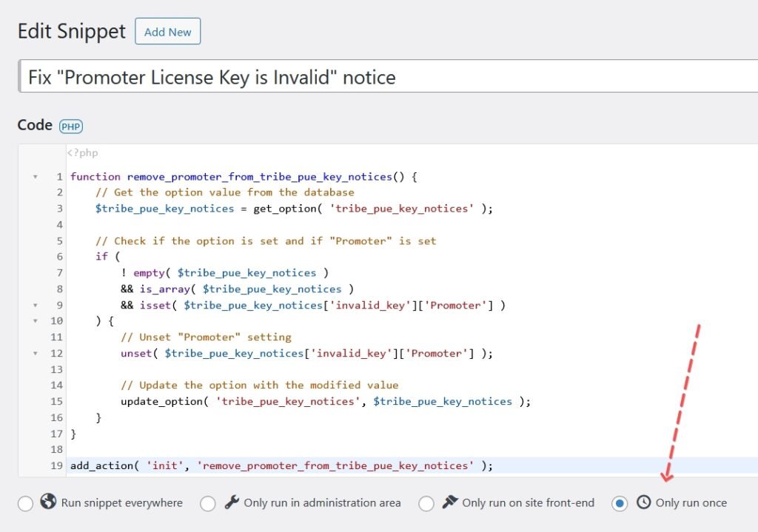Place cursor on the add_action line 19
Viewport: 758px width, 532px height.
point(280,465)
